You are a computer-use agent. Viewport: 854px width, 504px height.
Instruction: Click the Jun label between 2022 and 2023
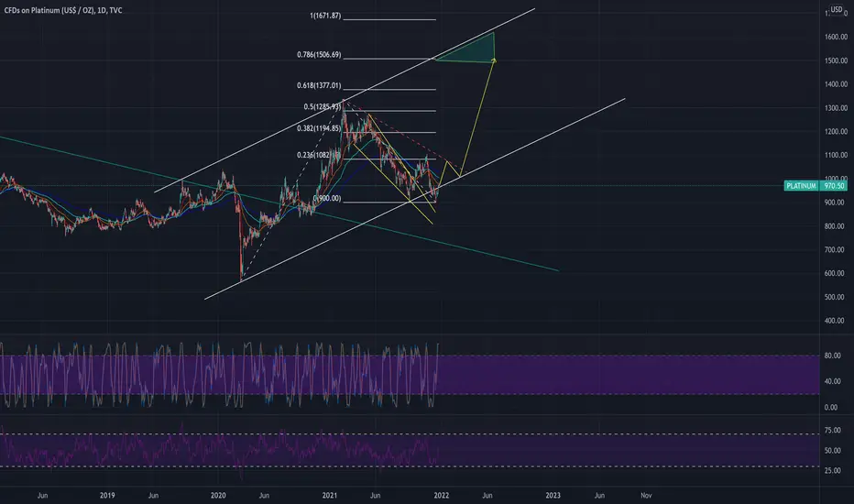(487, 495)
